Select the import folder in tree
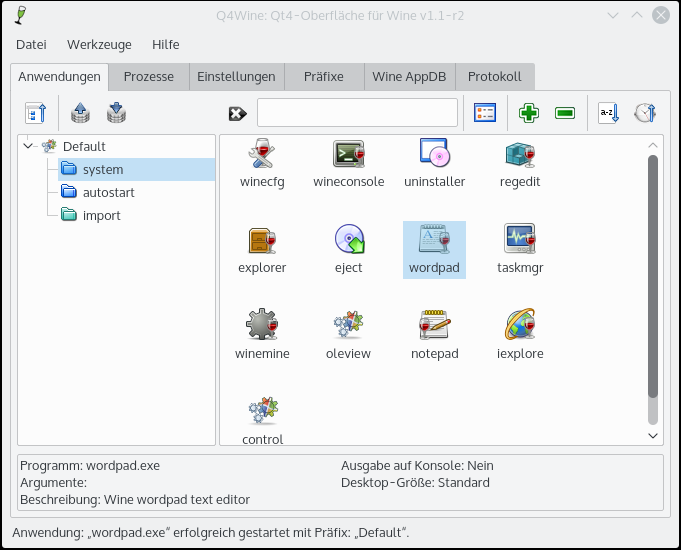Viewport: 681px width, 550px height. coord(101,215)
